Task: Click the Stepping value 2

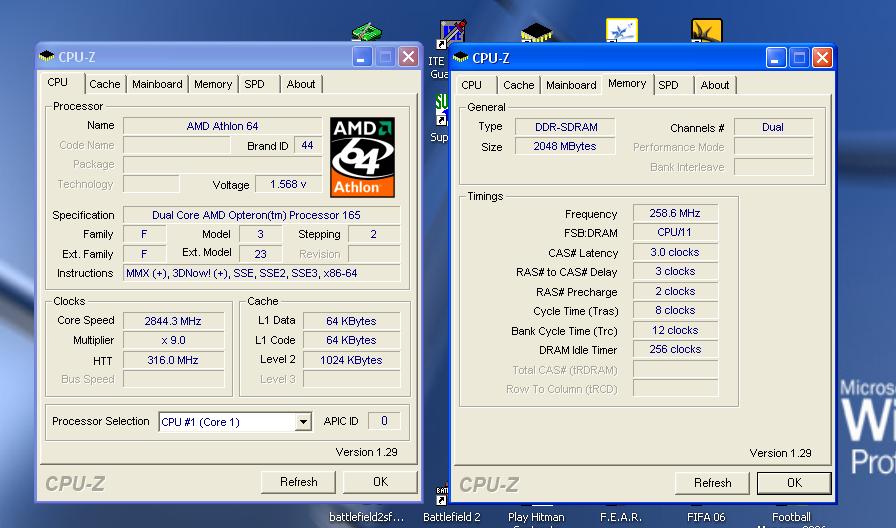Action: coord(374,234)
